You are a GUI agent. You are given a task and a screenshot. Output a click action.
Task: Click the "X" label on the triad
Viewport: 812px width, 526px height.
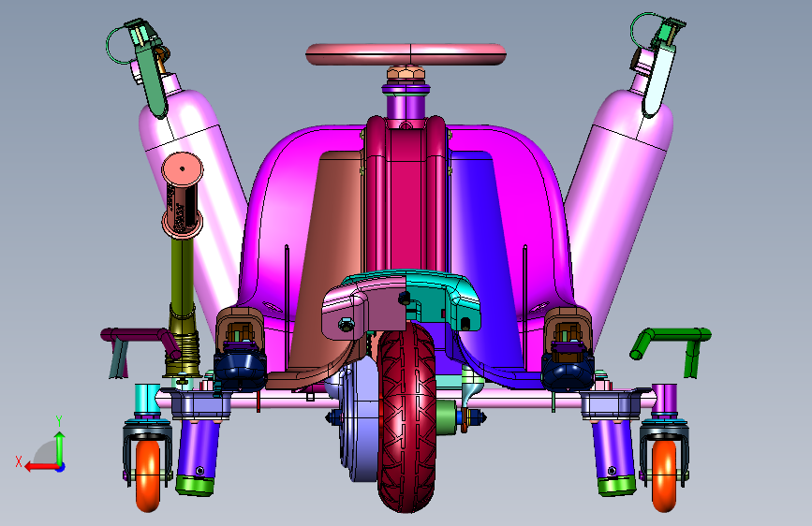(x=19, y=461)
